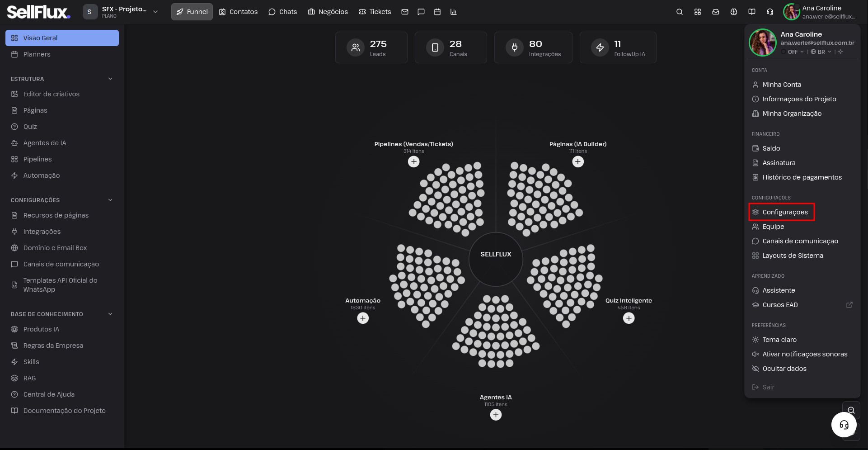Click the sun icon beside BR language
This screenshot has width=868, height=450.
840,52
